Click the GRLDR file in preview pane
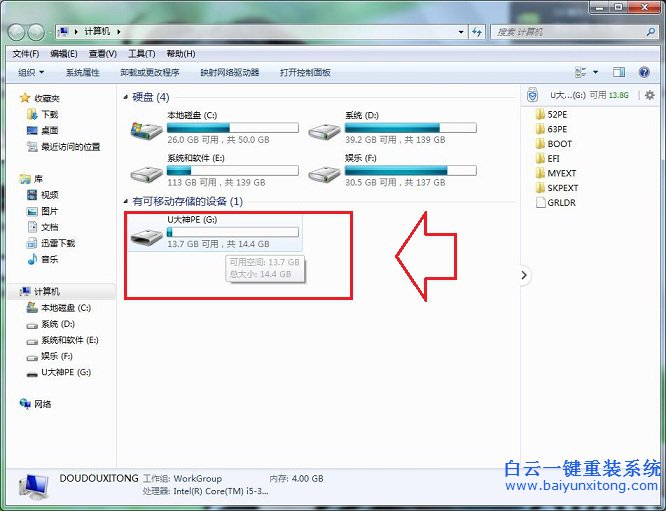This screenshot has width=666, height=511. point(560,202)
